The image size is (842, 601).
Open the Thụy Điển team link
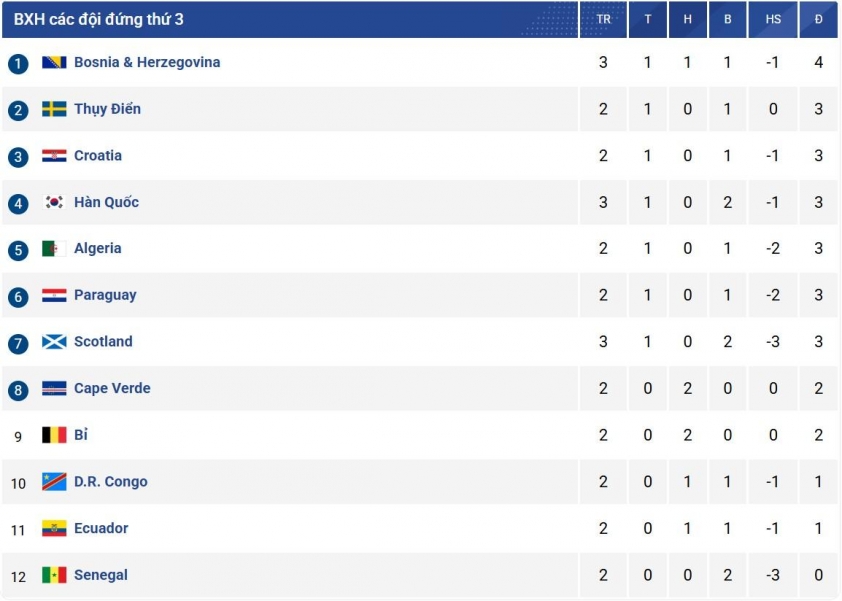pos(107,109)
